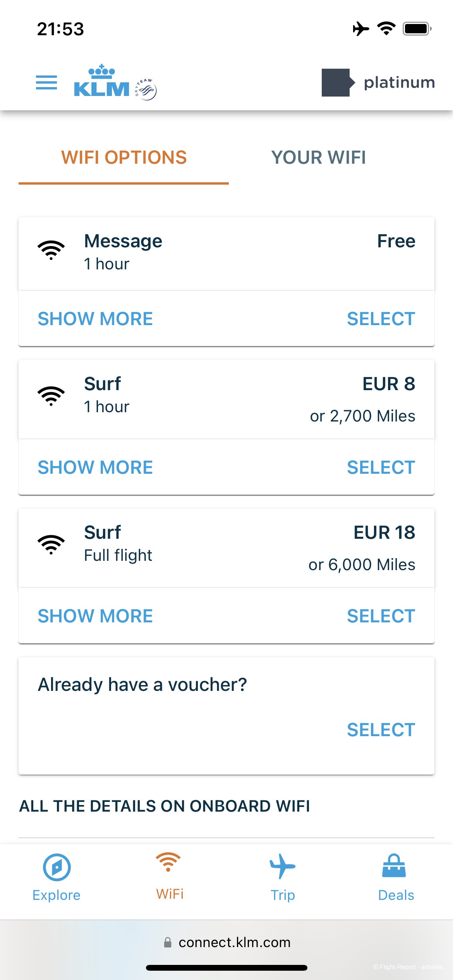Viewport: 453px width, 980px height.
Task: Select the voucher option
Action: point(381,730)
